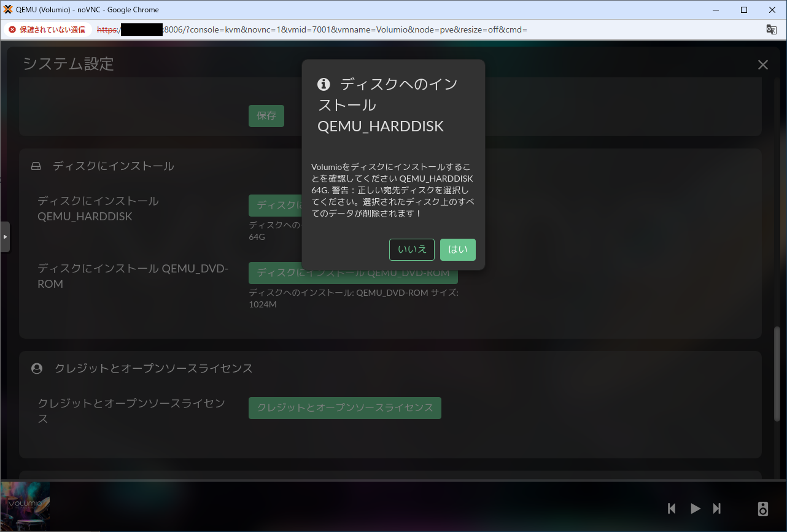Viewport: 787px width, 532px height.
Task: Click the ディスクにインストール QEMU_DVD-ROM label
Action: 133,276
